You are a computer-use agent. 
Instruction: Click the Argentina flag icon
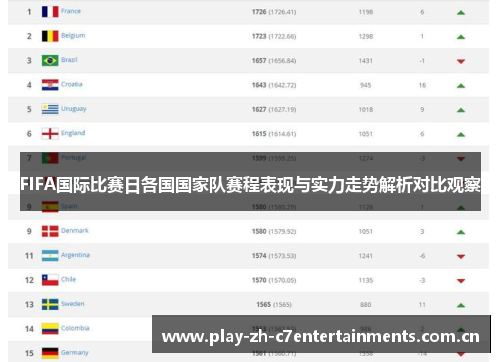point(50,256)
